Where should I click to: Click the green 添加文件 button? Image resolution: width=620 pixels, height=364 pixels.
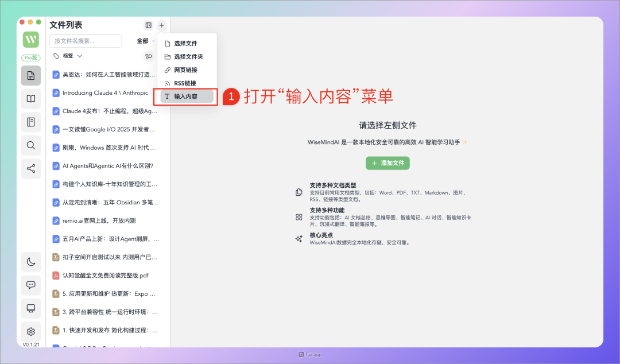pos(387,163)
